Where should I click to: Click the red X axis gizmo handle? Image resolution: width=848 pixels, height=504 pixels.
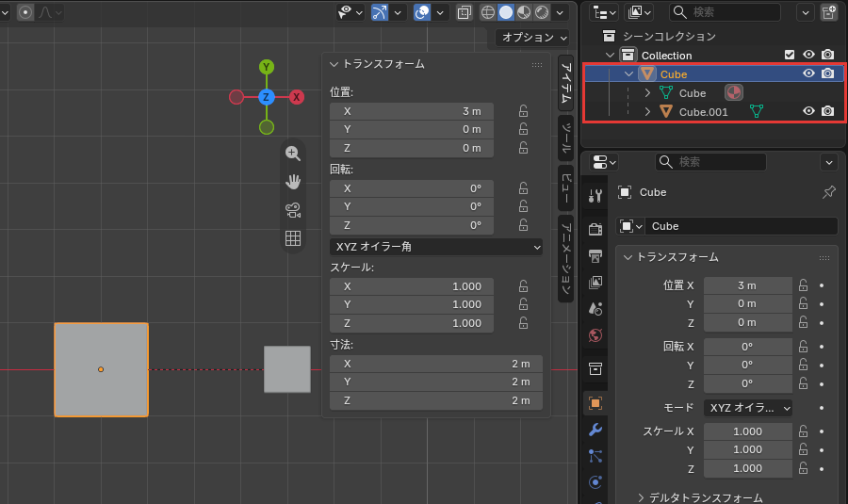pos(296,97)
